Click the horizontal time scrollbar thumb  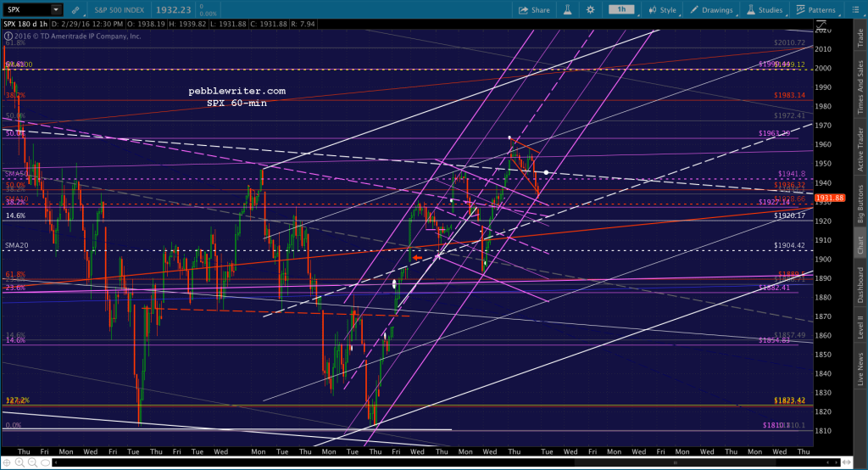[x=674, y=462]
